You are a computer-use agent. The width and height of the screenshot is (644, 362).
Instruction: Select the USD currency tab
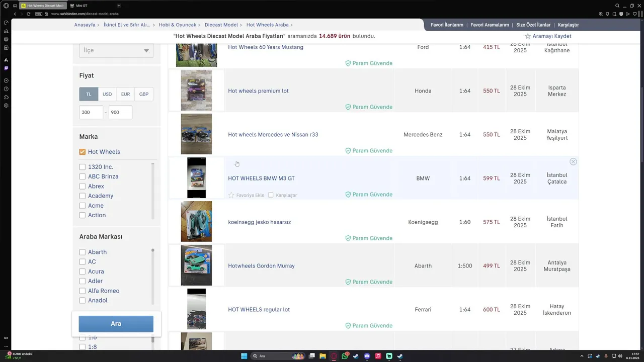click(107, 94)
